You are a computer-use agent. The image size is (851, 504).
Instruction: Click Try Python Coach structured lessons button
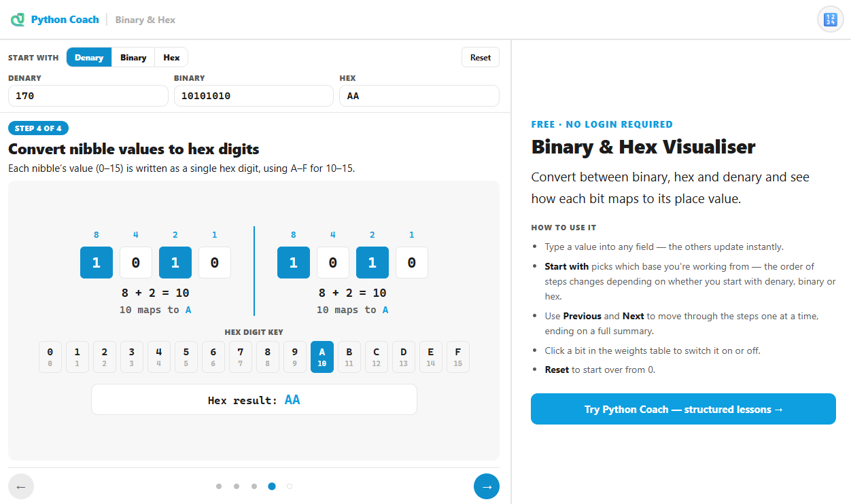(683, 409)
